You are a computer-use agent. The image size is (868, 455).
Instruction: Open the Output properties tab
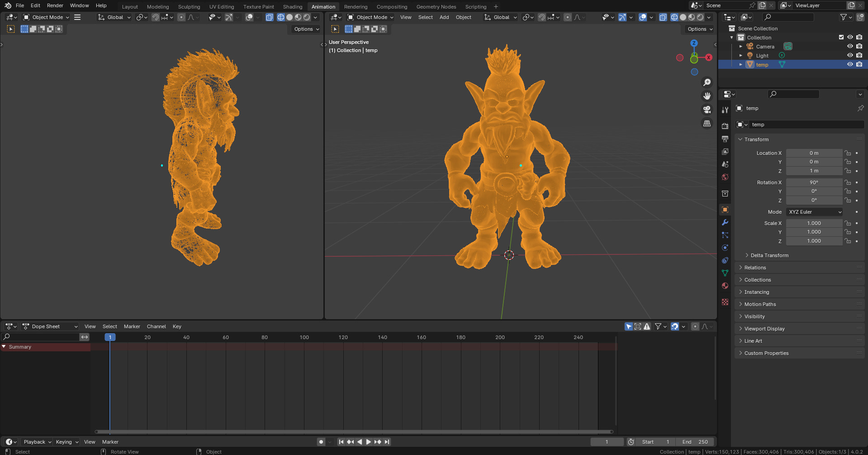pyautogui.click(x=725, y=139)
